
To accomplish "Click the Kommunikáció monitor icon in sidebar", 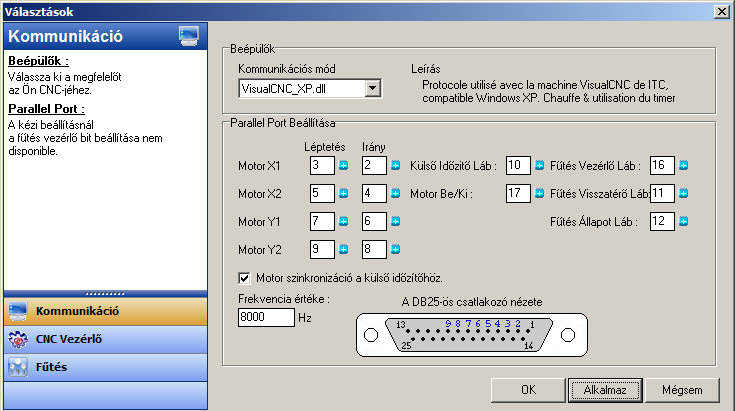I will pos(18,312).
